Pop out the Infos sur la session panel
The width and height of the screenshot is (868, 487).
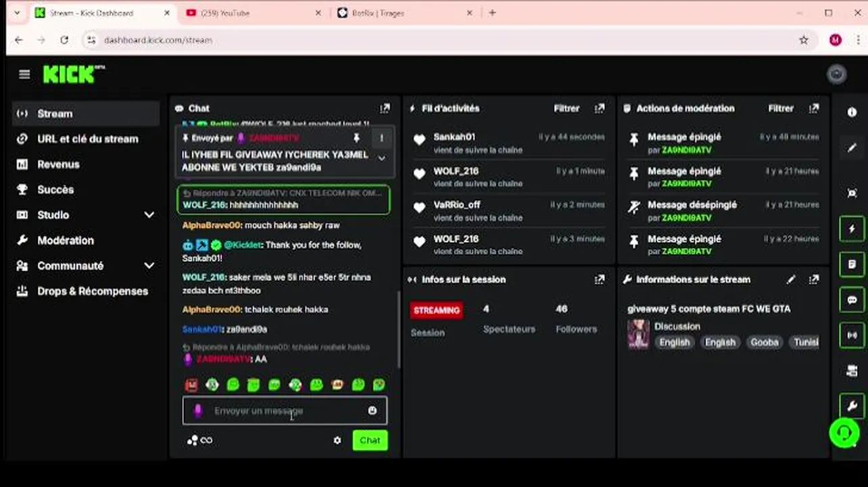click(x=599, y=279)
